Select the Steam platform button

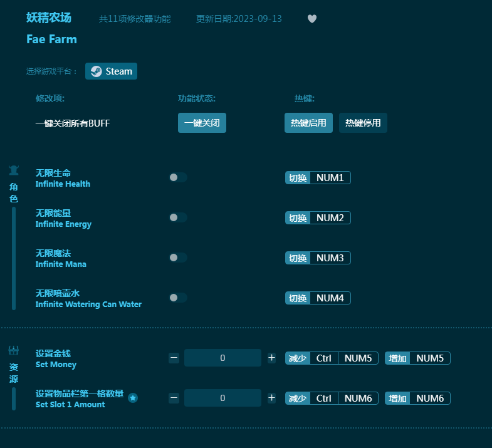click(x=111, y=71)
